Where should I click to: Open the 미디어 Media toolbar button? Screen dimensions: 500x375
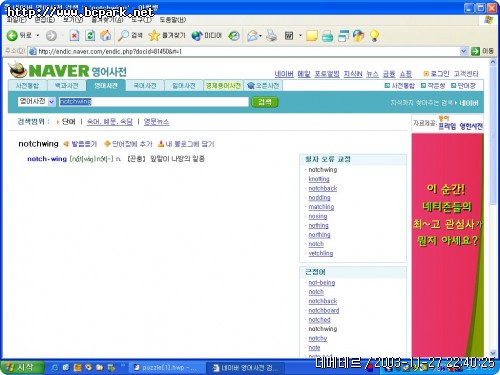point(207,35)
